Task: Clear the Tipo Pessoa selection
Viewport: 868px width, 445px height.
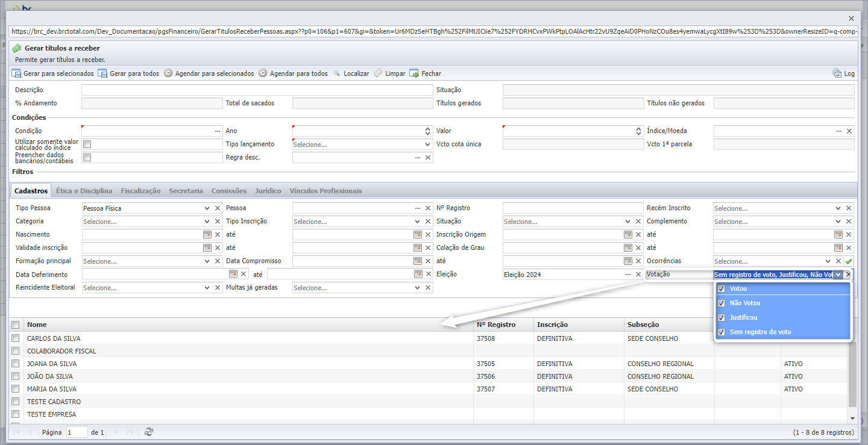Action: click(218, 208)
